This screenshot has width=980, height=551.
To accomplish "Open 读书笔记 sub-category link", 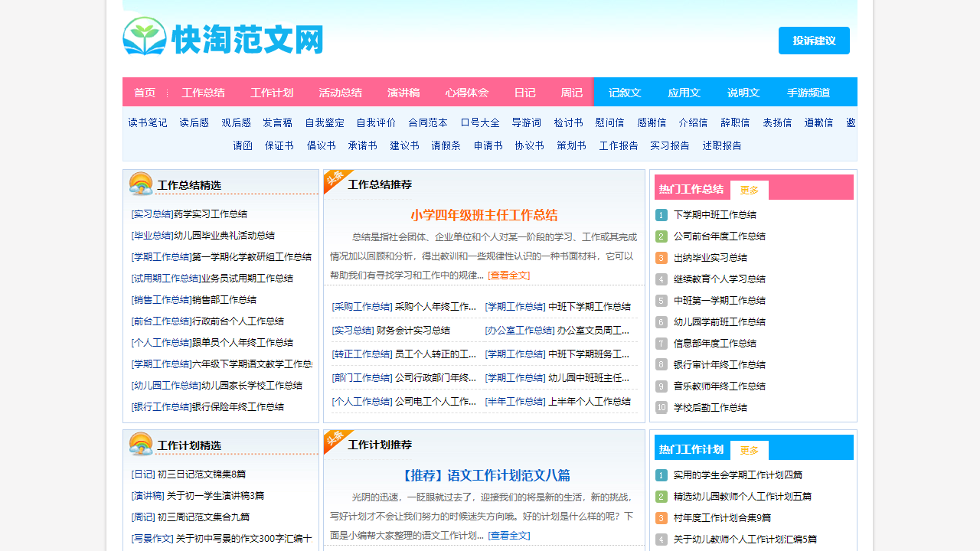I will pos(148,122).
